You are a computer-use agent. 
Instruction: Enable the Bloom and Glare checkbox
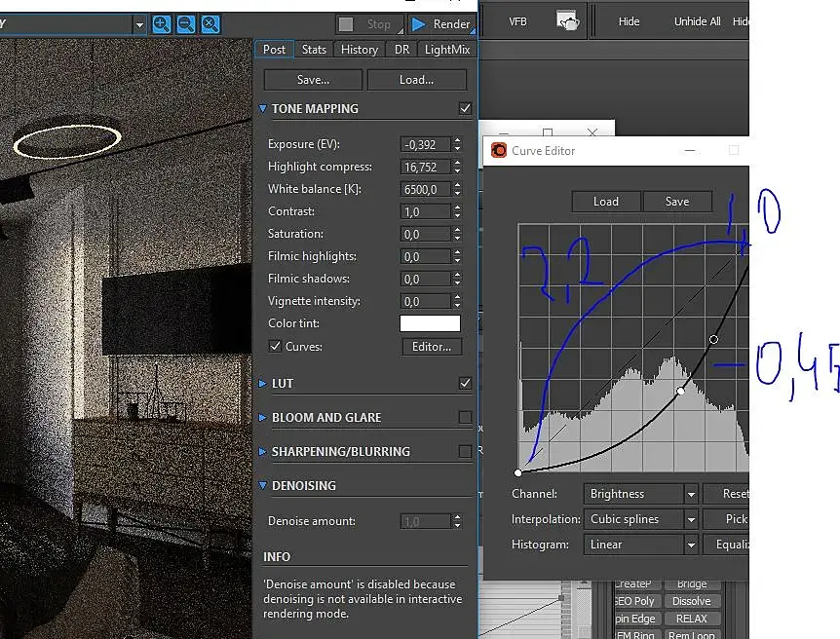[x=465, y=417]
